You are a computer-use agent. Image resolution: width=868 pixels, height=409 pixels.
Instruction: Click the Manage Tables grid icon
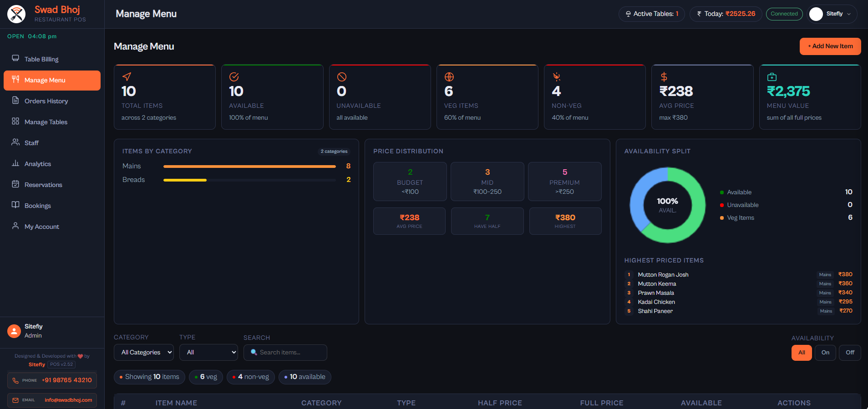15,121
